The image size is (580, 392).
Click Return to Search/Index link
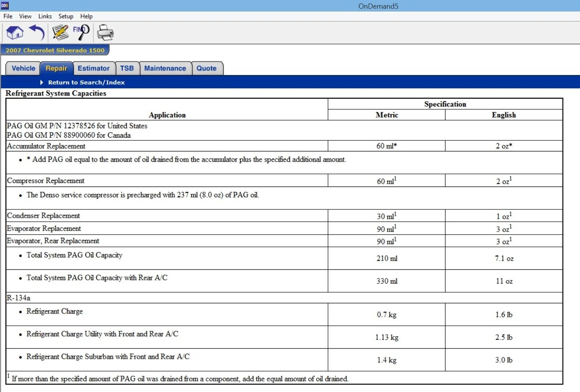point(86,82)
